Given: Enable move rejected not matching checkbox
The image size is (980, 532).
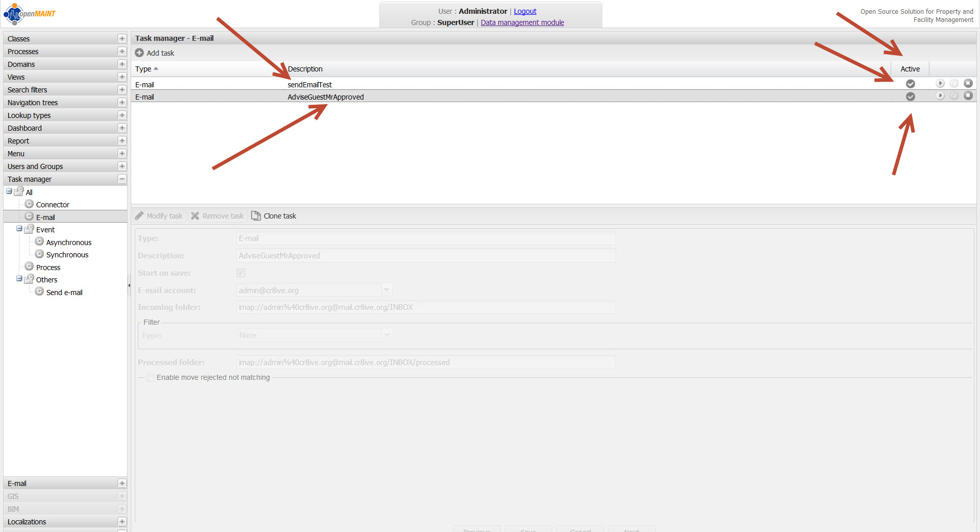Looking at the screenshot, I should coord(151,378).
